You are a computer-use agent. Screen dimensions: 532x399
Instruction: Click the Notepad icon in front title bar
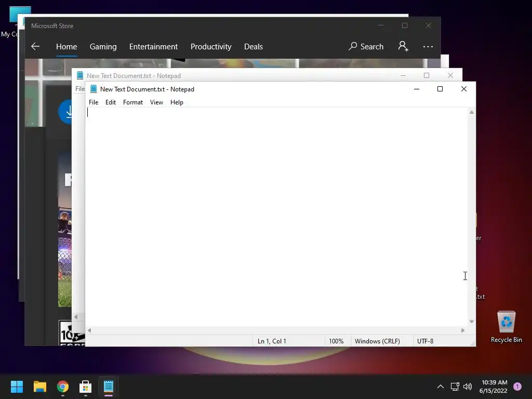pyautogui.click(x=94, y=89)
